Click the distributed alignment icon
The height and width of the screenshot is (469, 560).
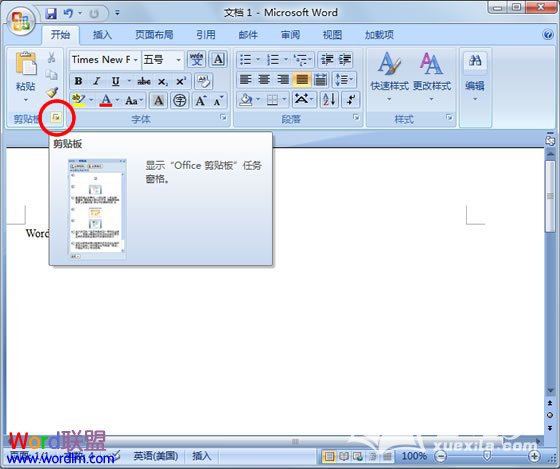321,79
